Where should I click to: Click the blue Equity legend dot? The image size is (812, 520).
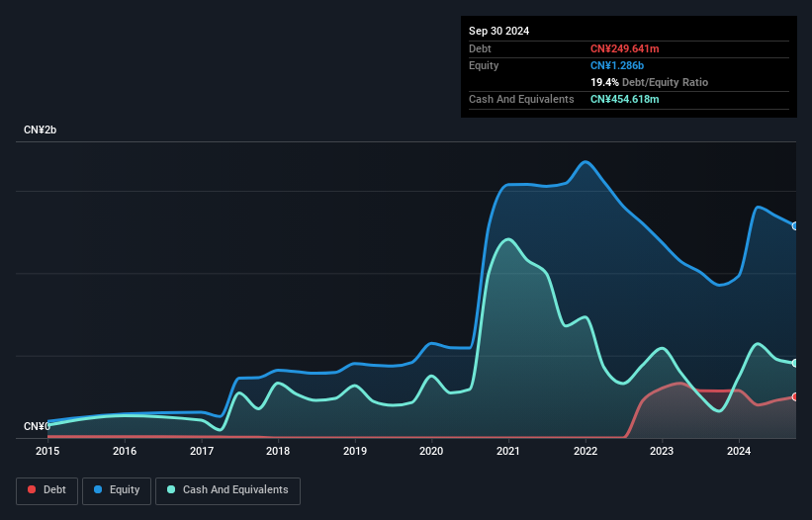pos(98,489)
